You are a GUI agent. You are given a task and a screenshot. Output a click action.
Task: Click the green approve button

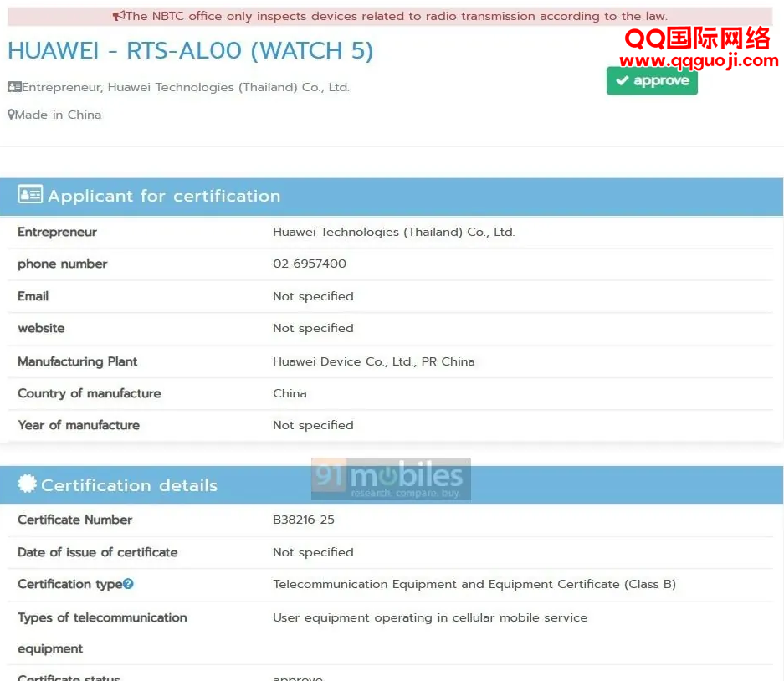pyautogui.click(x=652, y=80)
